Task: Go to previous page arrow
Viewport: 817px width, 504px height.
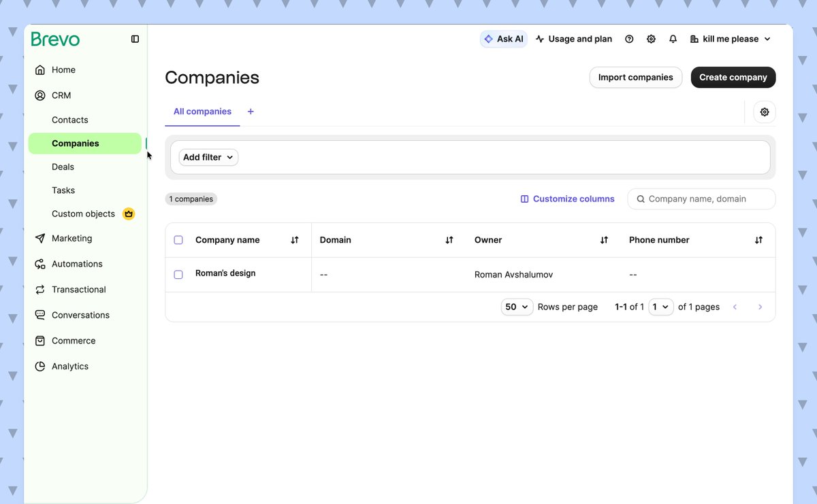Action: (735, 307)
